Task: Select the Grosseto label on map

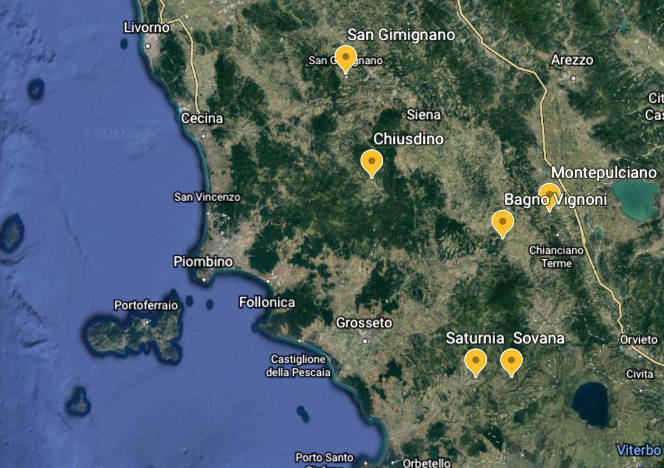Action: pyautogui.click(x=364, y=323)
